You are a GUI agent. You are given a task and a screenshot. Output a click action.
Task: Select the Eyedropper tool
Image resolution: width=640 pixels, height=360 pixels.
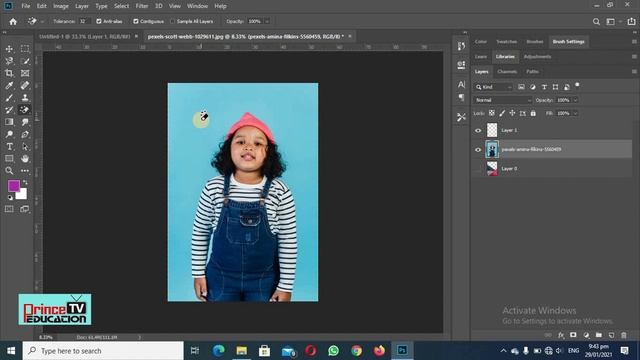point(9,85)
